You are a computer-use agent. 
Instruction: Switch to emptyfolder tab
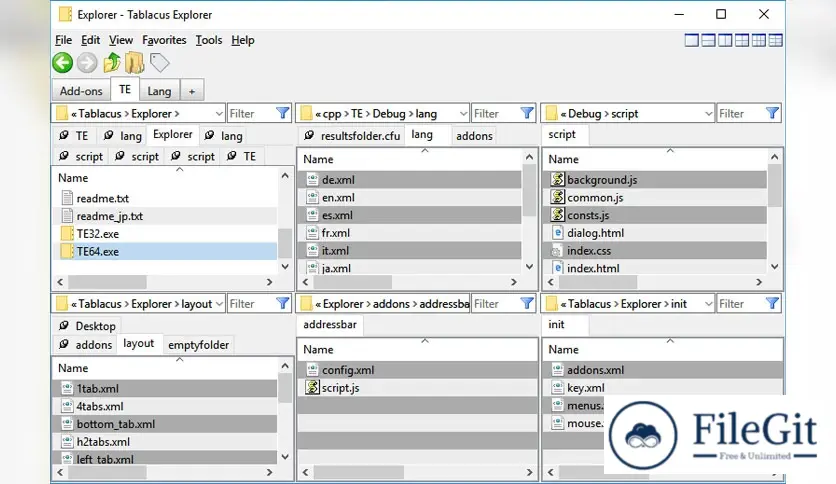pyautogui.click(x=198, y=344)
